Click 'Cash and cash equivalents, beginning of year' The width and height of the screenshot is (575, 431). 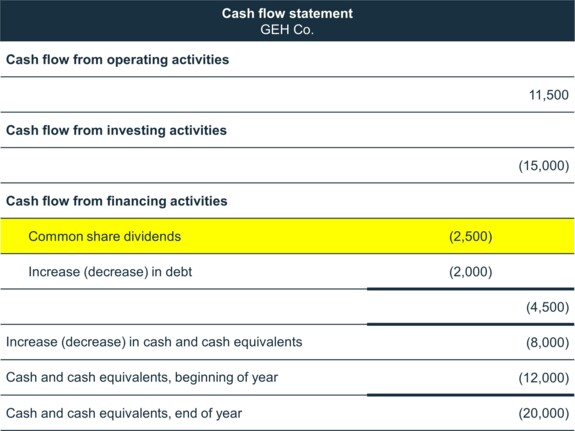(x=142, y=377)
